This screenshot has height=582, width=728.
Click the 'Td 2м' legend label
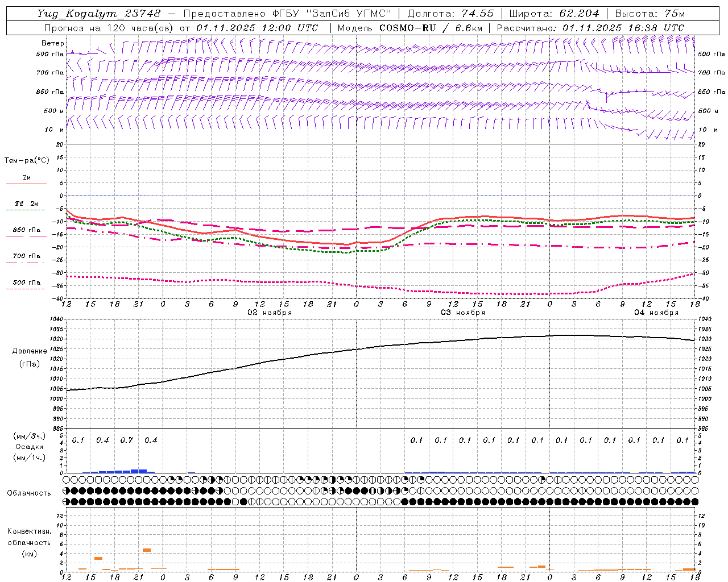click(27, 203)
